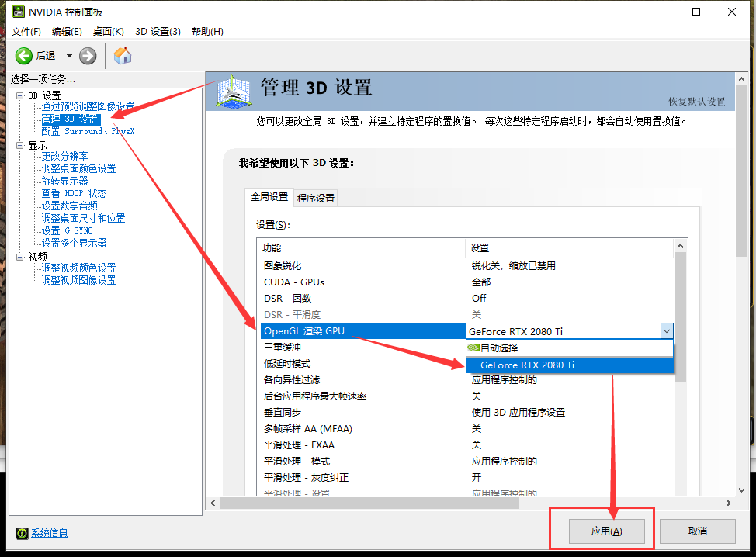Collapse the 显示 tree node
The height and width of the screenshot is (557, 756).
(19, 145)
